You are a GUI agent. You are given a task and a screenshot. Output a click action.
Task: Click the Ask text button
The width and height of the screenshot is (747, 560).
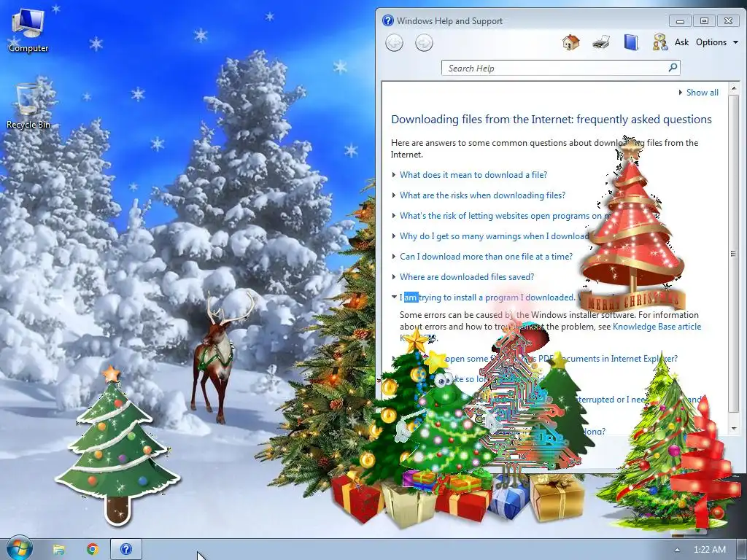681,42
